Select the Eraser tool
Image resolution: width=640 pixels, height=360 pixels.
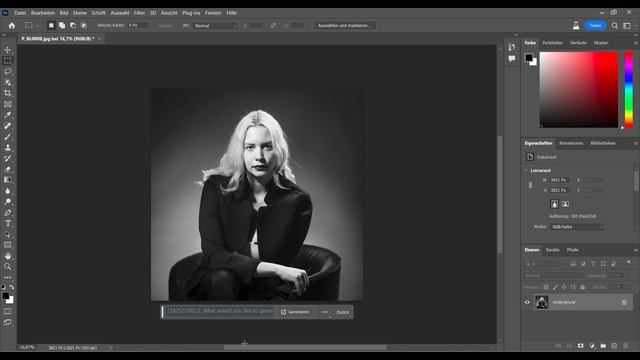coord(8,169)
